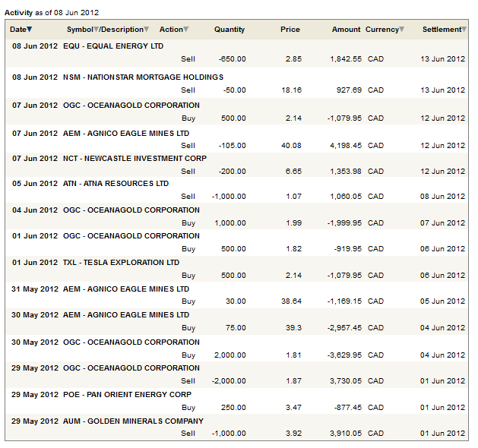
Task: Sort by the Date header label
Action: [x=17, y=30]
